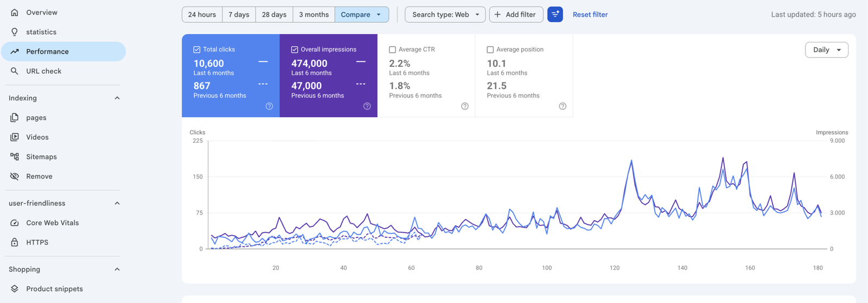Click the Product snippets layers icon
This screenshot has height=303, width=868.
click(15, 289)
